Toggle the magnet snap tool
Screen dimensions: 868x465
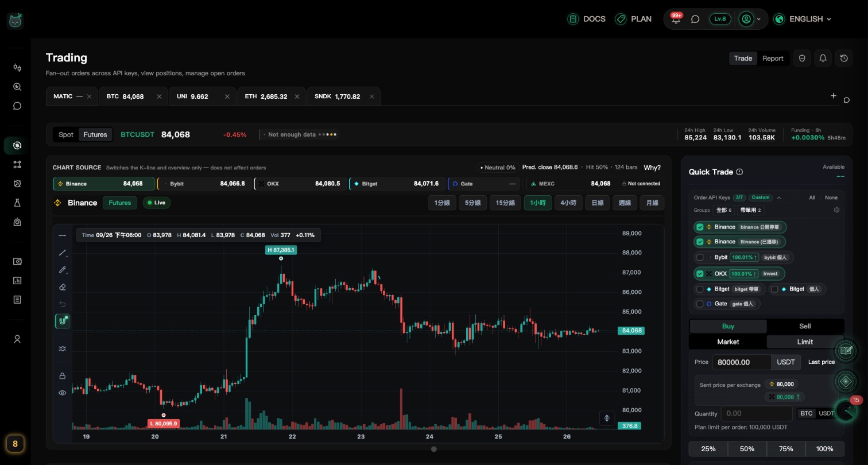click(63, 321)
